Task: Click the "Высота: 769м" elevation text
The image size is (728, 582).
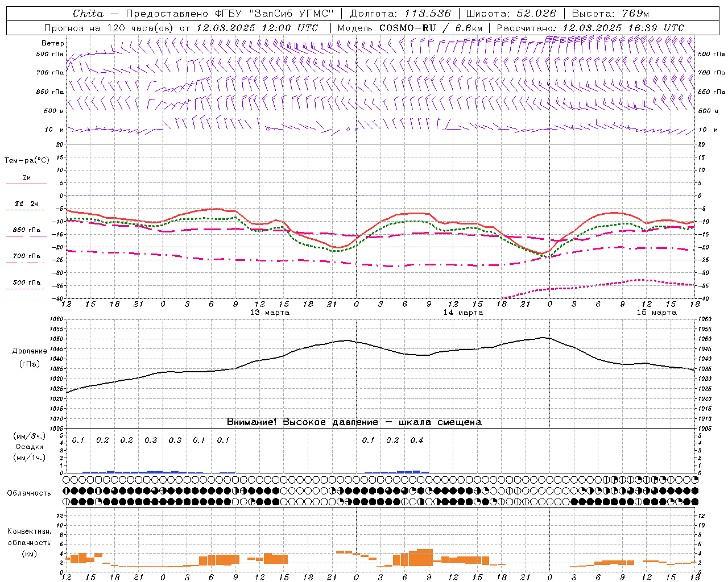Action: point(610,14)
